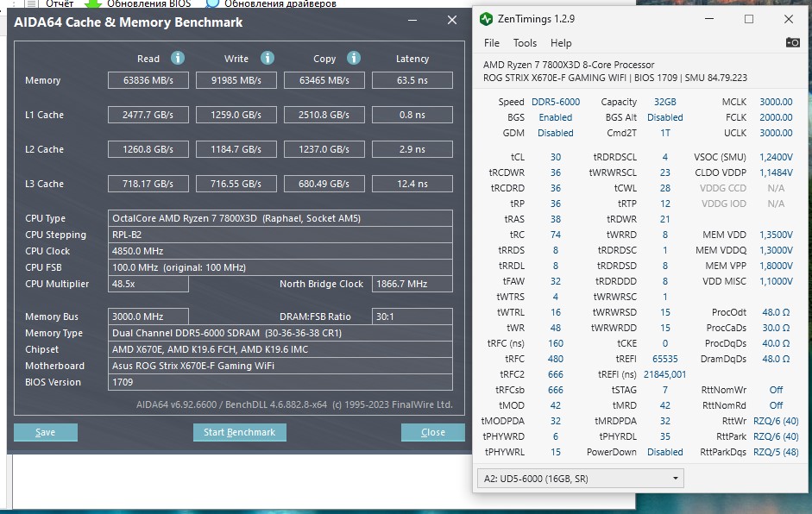
Task: Click L1 Cache Write value 1259.0 GB/s
Action: click(236, 115)
